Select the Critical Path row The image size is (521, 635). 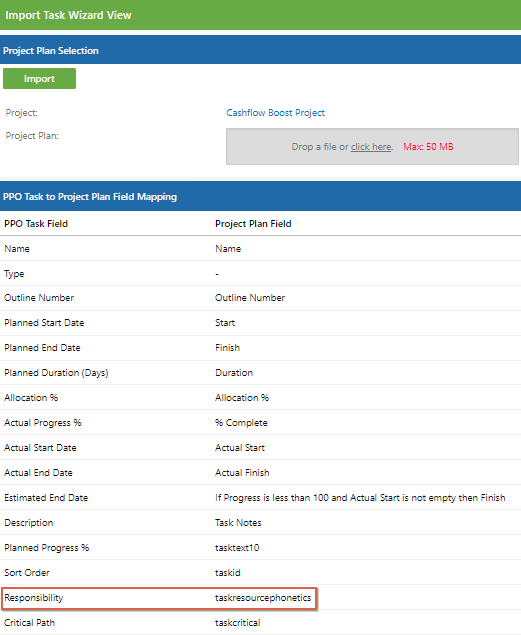coord(260,623)
